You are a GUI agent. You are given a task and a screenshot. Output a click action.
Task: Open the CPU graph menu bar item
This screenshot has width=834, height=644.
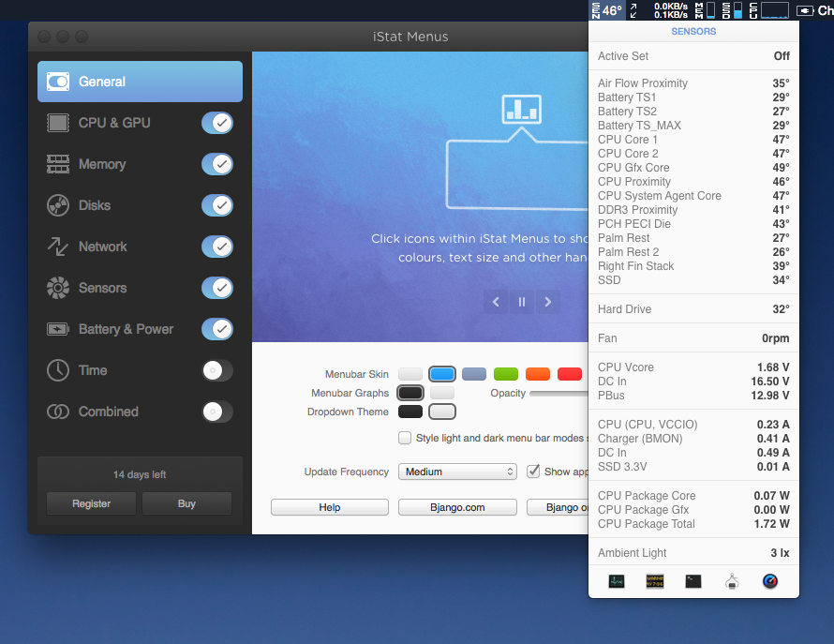click(x=768, y=10)
